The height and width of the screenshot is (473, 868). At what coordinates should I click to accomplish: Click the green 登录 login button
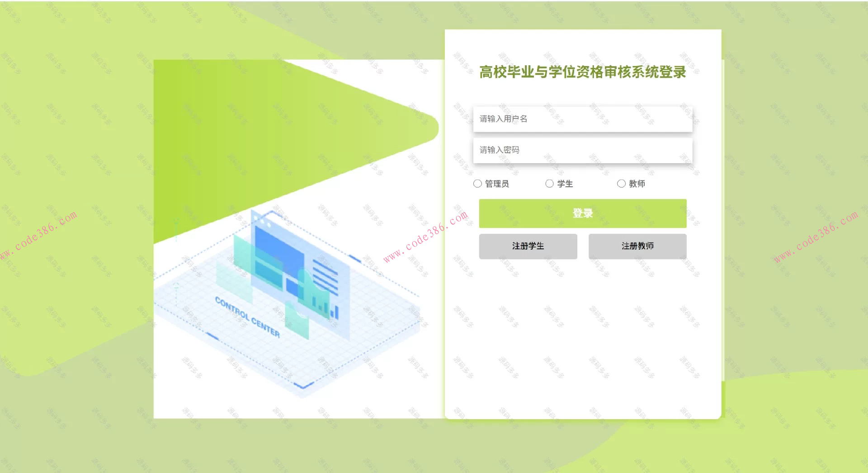click(582, 213)
